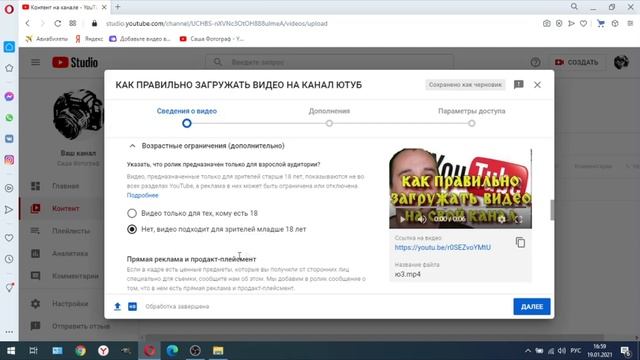Add page to bookmarks heart icon
The image size is (640, 360).
[x=584, y=24]
